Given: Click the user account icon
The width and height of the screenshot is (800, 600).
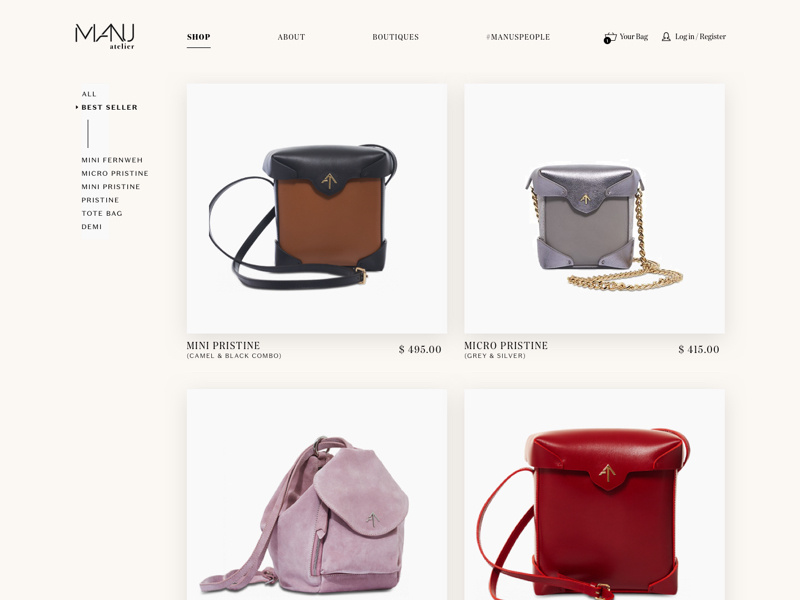Looking at the screenshot, I should [666, 37].
